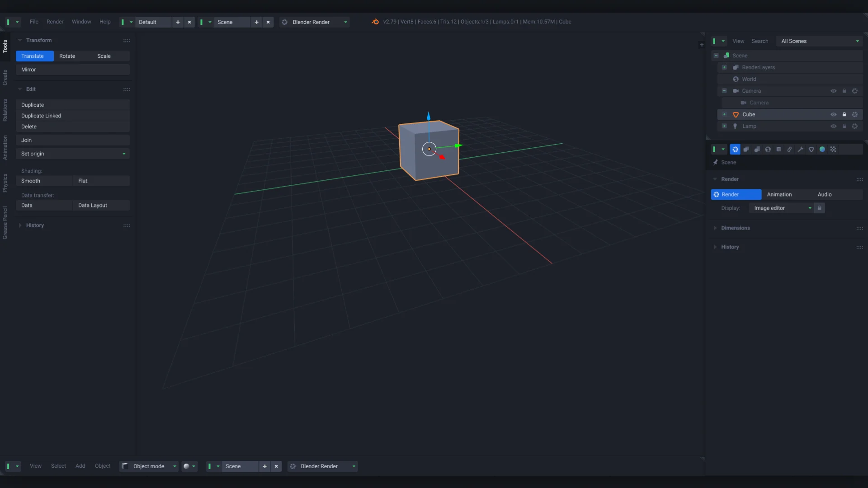Toggle selectability lock for the Lamp
The height and width of the screenshot is (488, 868).
pyautogui.click(x=844, y=126)
